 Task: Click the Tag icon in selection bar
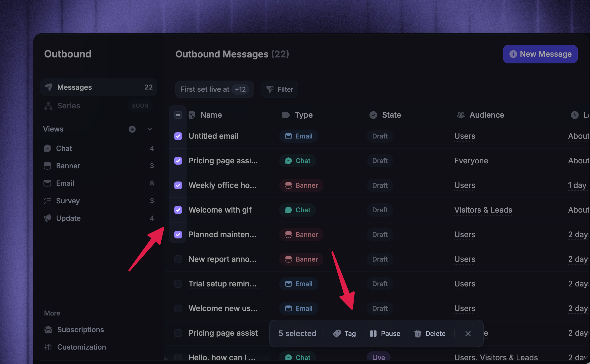pos(337,333)
